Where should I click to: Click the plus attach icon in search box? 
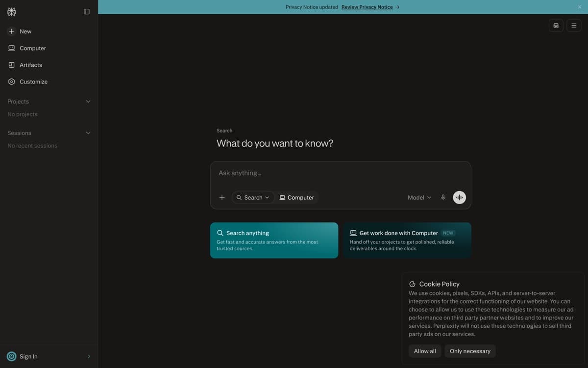pyautogui.click(x=222, y=197)
